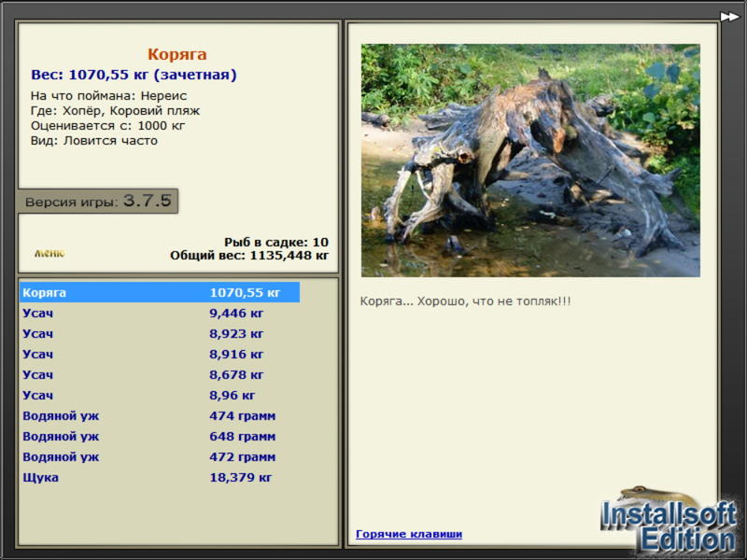Open the Меню button
Image resolution: width=747 pixels, height=560 pixels.
tap(49, 253)
